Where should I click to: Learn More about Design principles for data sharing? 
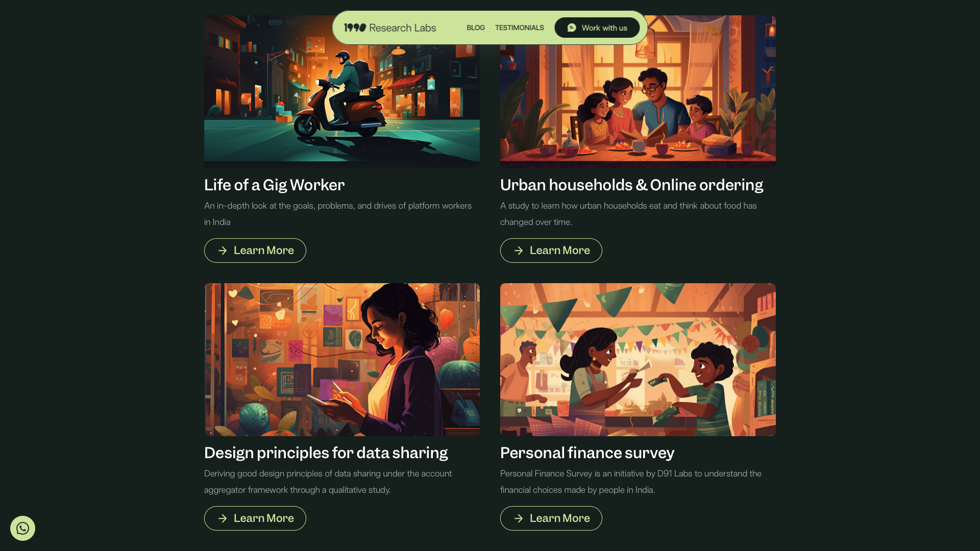point(255,518)
